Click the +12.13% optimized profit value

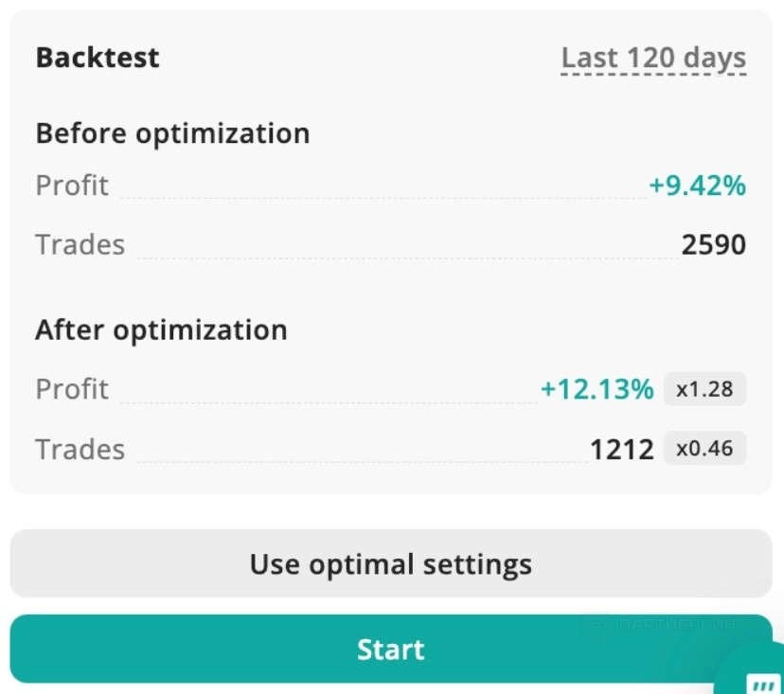coord(597,389)
